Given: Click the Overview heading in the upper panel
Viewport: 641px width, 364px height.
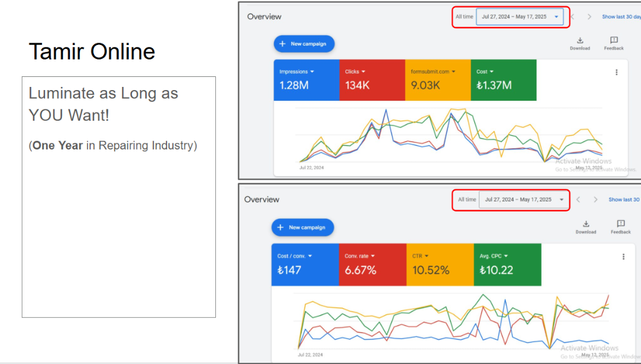Looking at the screenshot, I should click(264, 17).
